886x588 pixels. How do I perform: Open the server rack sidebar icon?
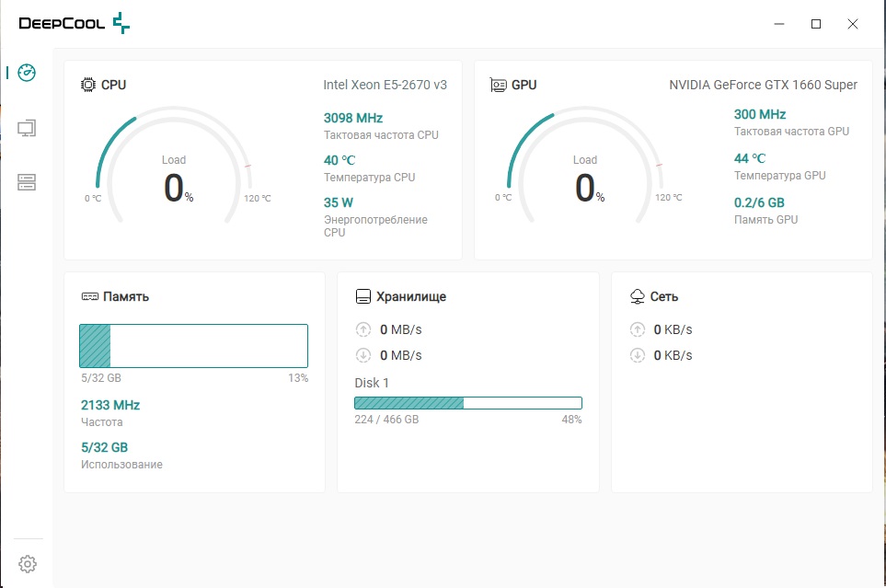27,182
